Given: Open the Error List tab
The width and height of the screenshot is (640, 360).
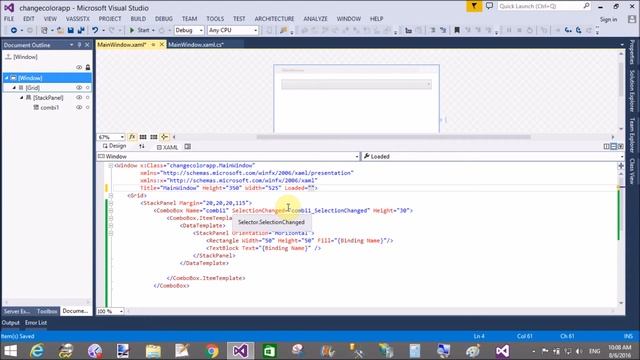Looking at the screenshot, I should pyautogui.click(x=36, y=322).
